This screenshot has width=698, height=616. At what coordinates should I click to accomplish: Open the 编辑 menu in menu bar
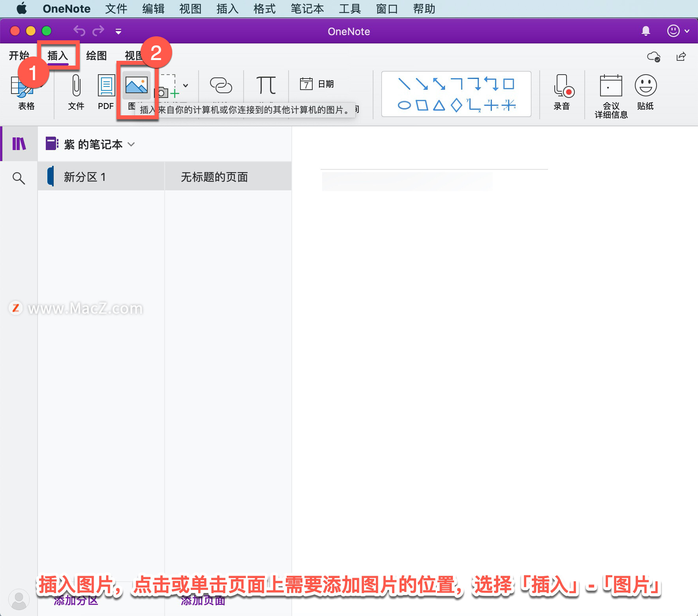coord(153,9)
